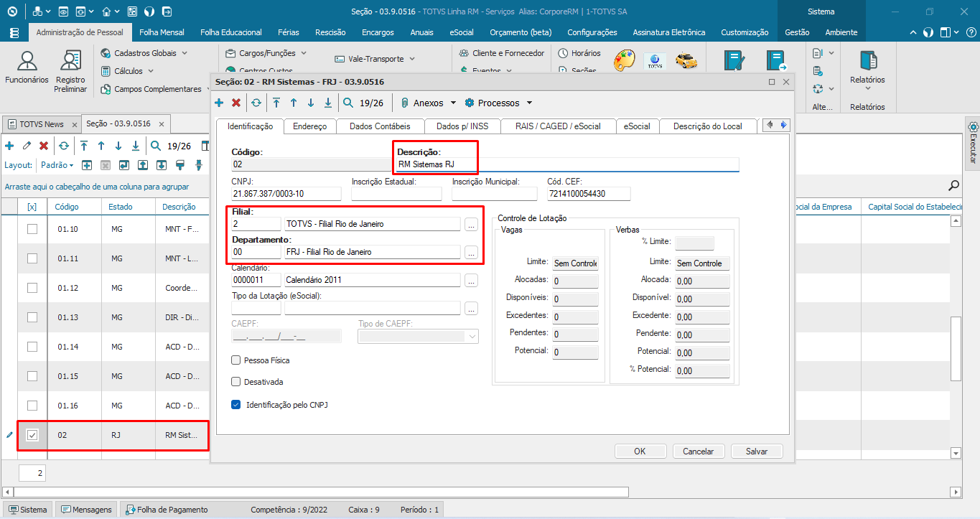The image size is (980, 519).
Task: Click the painter palette icon in ribbon
Action: (624, 61)
